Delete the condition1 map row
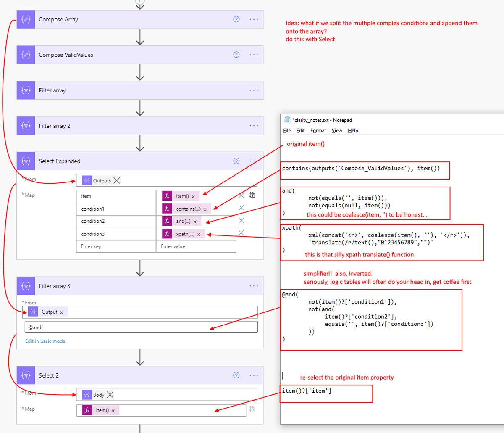 point(241,208)
